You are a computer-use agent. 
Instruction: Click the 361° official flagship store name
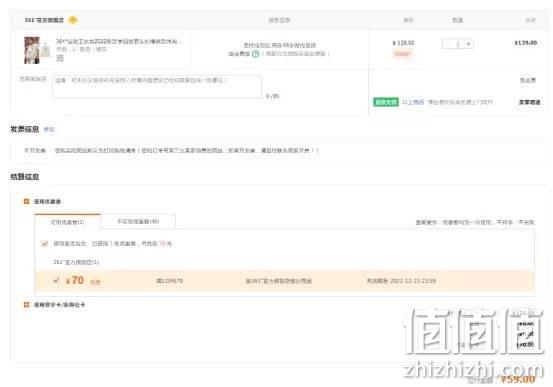(x=44, y=20)
